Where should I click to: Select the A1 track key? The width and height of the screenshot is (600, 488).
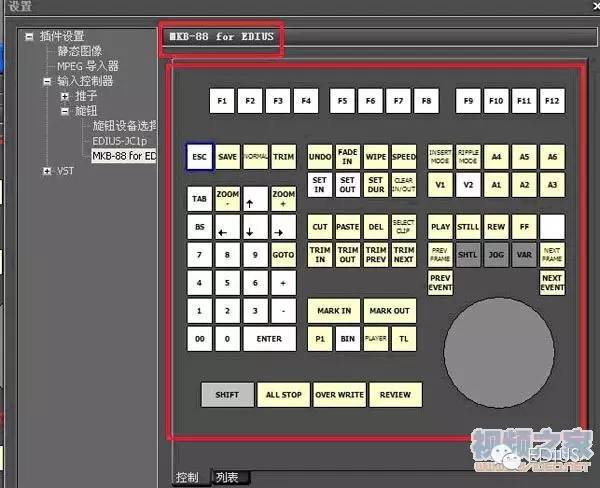(x=496, y=185)
